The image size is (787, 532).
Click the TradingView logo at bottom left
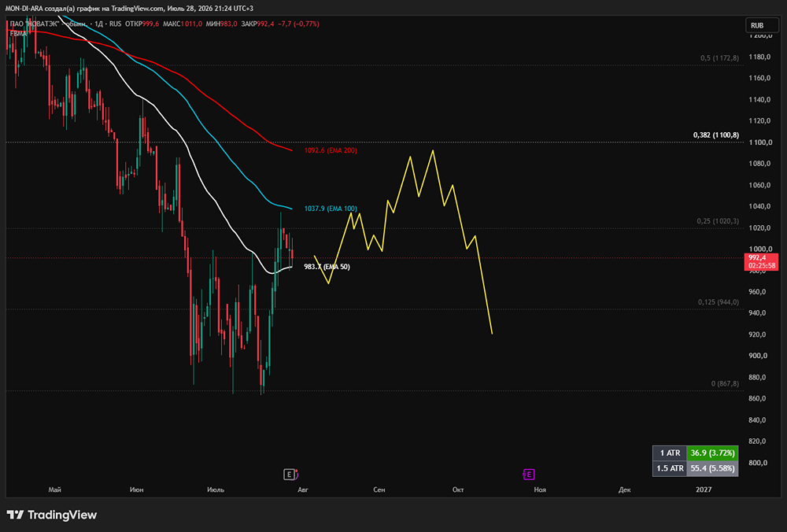[52, 515]
